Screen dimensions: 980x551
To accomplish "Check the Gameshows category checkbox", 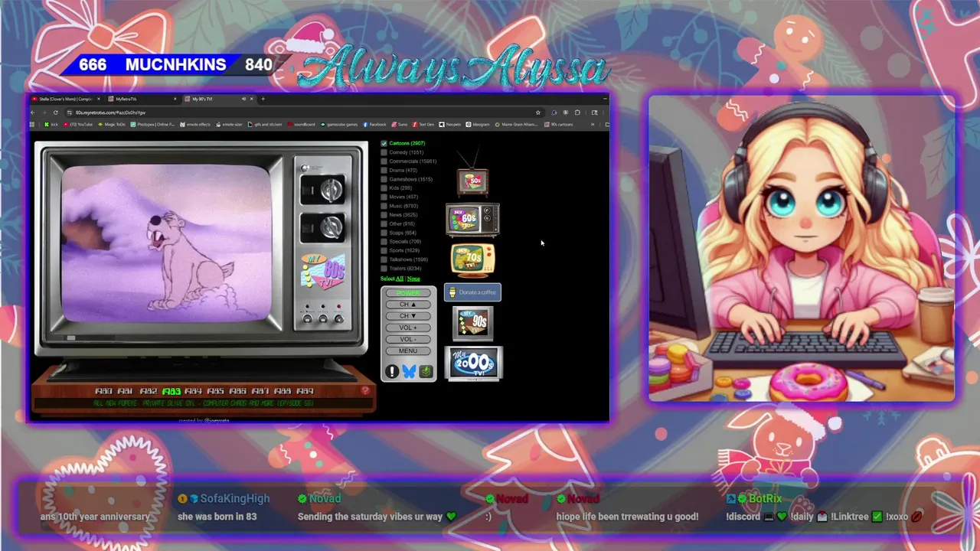I will click(384, 179).
